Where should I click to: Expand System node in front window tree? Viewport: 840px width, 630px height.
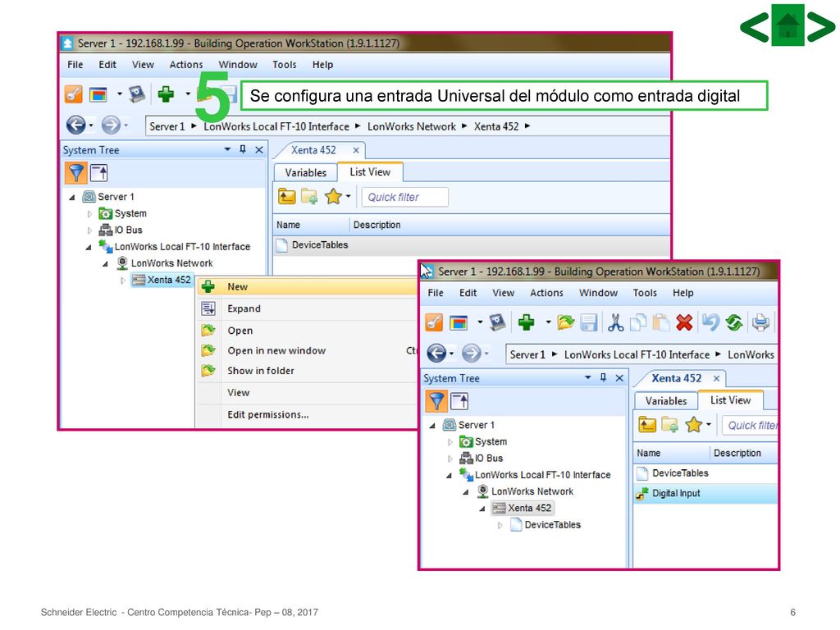pos(450,442)
